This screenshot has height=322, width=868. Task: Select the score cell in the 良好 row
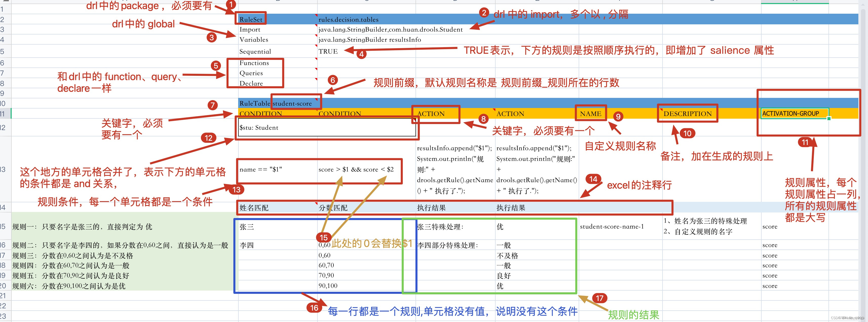(795, 275)
